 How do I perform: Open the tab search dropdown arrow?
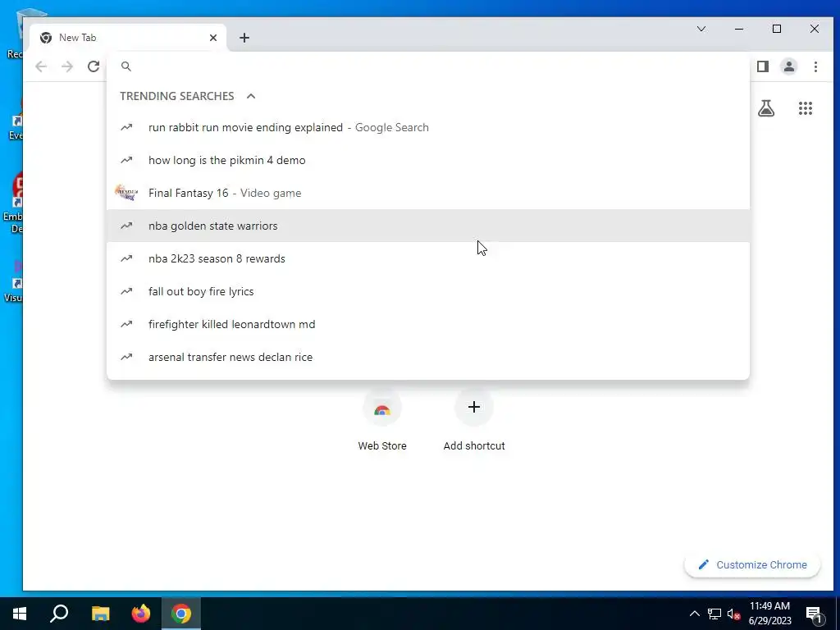[701, 29]
